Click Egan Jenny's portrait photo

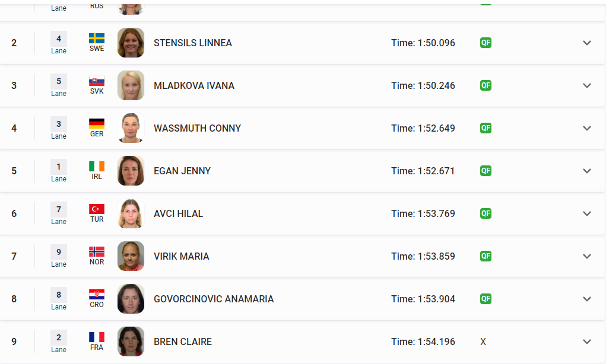(131, 171)
